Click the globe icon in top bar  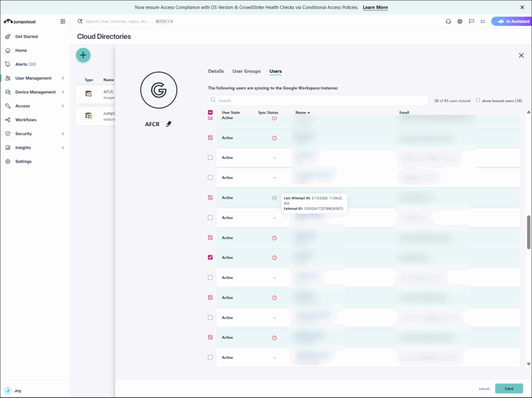coord(460,21)
